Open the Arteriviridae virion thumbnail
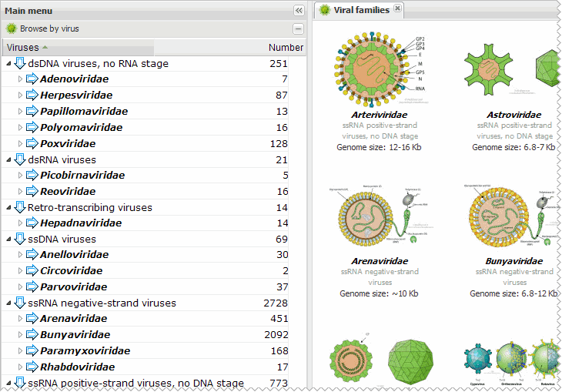Screen dimensions: 562x392 click(380, 69)
